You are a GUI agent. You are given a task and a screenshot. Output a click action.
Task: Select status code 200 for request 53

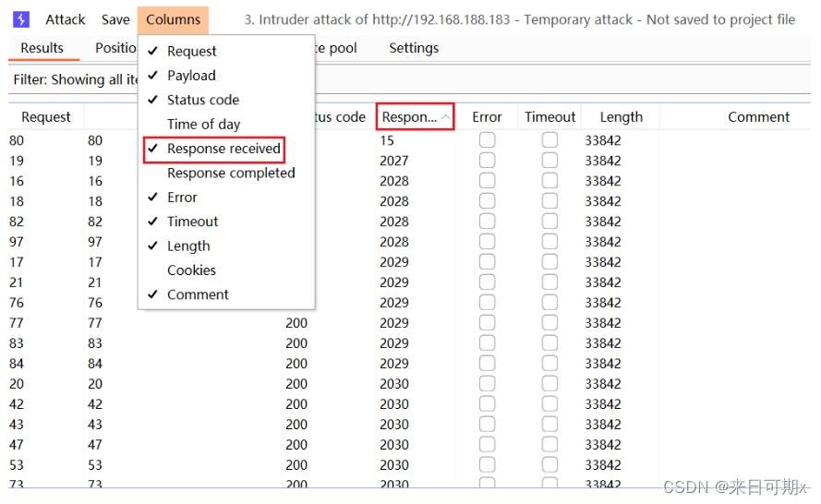click(x=296, y=464)
